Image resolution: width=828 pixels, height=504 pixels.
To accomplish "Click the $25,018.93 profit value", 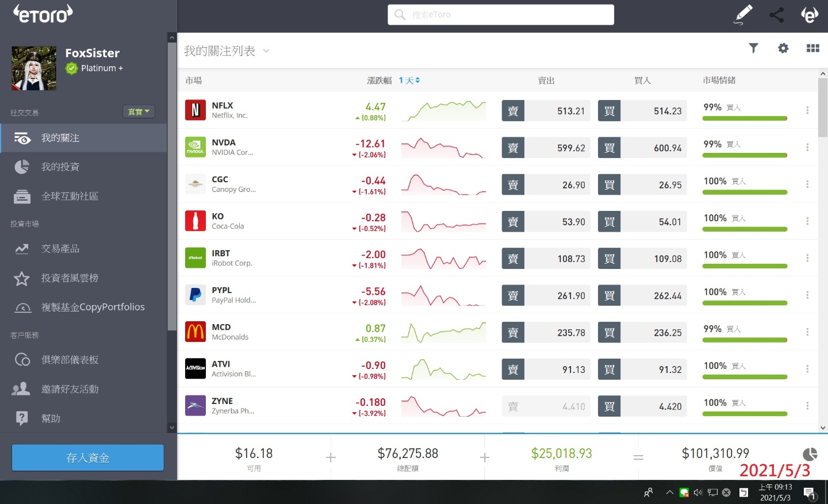I will (562, 453).
